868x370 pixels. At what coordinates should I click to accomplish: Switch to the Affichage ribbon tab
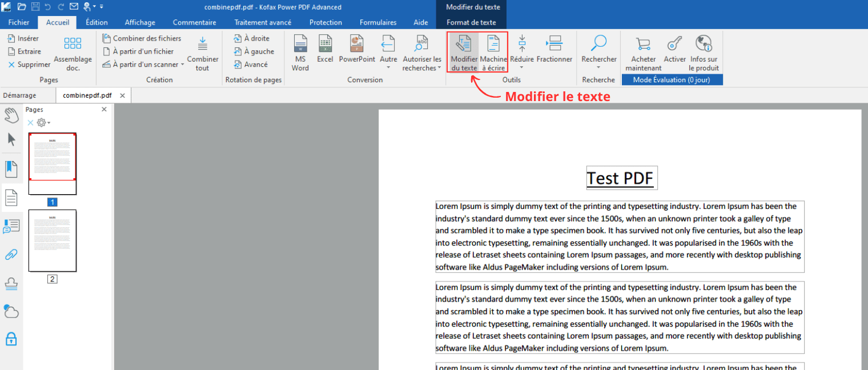pyautogui.click(x=140, y=22)
